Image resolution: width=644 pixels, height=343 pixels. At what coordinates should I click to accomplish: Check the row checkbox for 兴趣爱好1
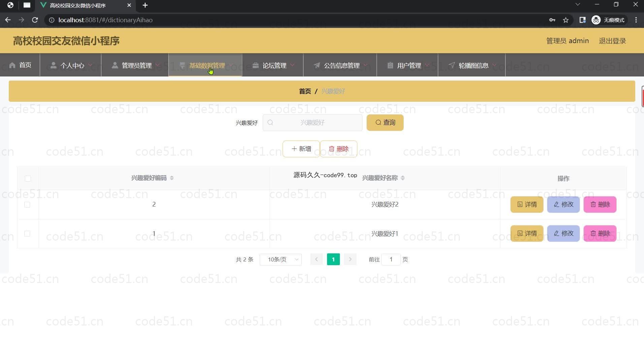(27, 233)
